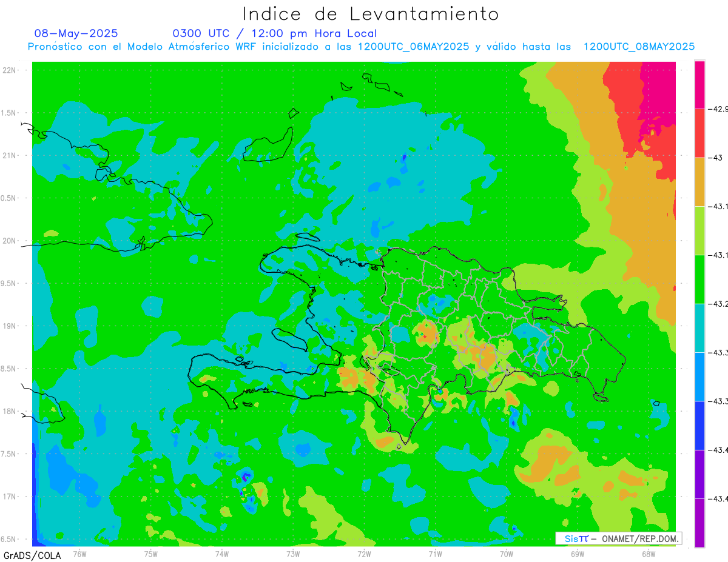
Task: Click the '18N' latitude label
Action: (10, 411)
